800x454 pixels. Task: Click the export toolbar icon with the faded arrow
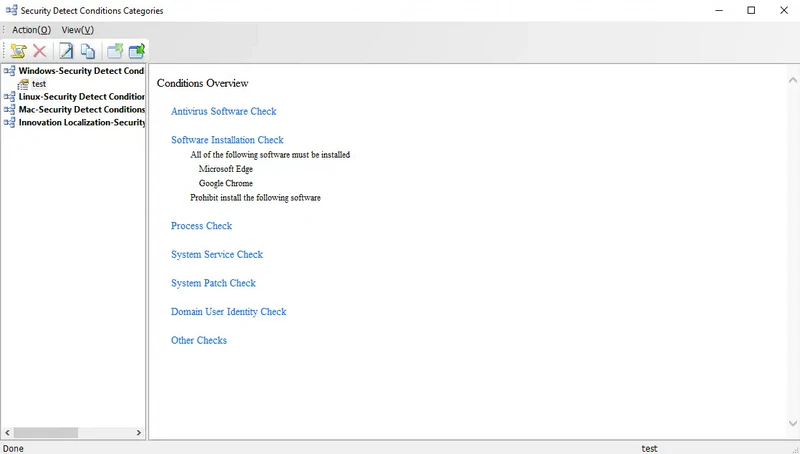[115, 51]
